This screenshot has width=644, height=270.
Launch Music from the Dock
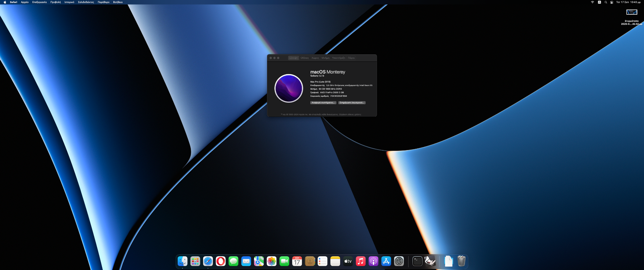coord(361,261)
